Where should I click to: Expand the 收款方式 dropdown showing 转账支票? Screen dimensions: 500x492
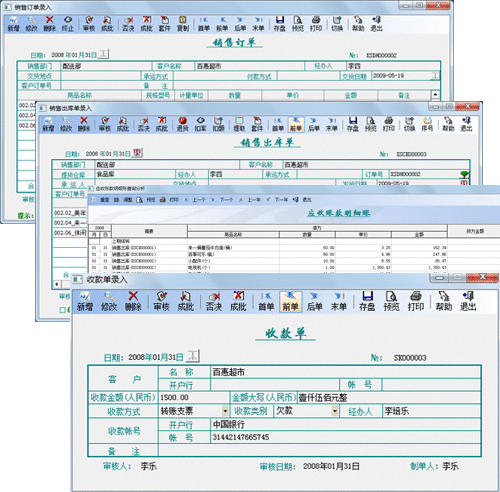(225, 411)
